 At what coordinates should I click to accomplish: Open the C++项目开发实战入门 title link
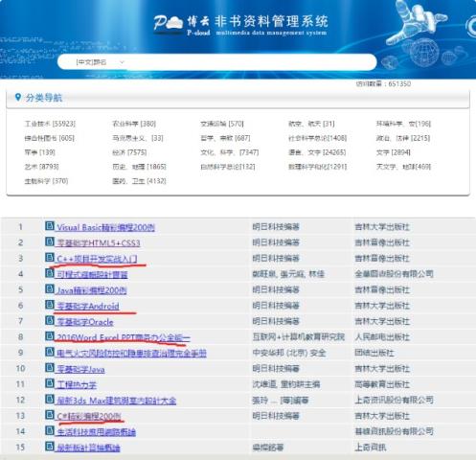pos(97,259)
